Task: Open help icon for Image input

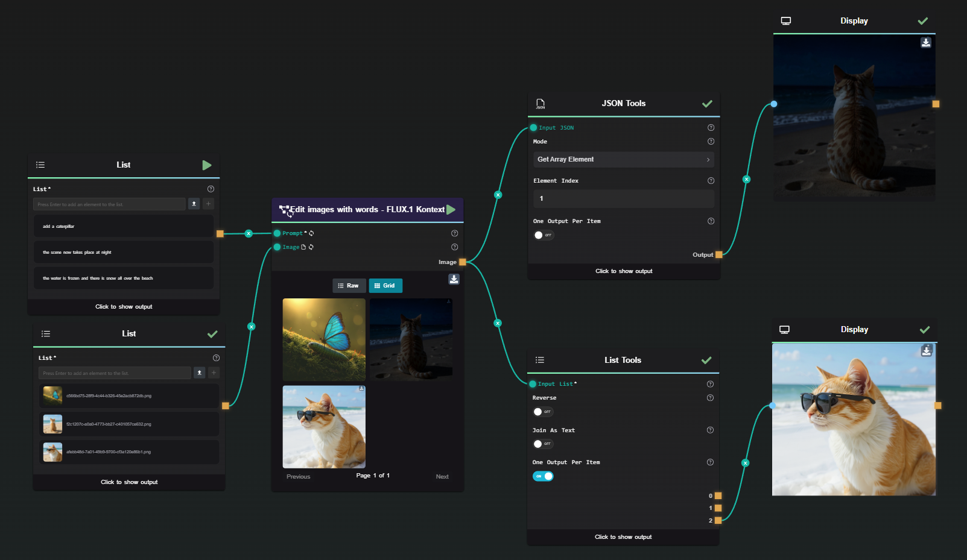Action: click(454, 247)
